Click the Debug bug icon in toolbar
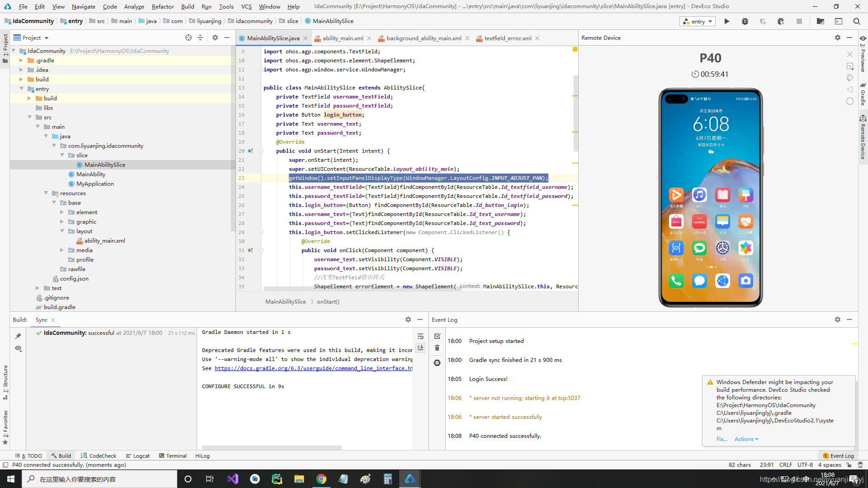The image size is (868, 488). coord(745,21)
